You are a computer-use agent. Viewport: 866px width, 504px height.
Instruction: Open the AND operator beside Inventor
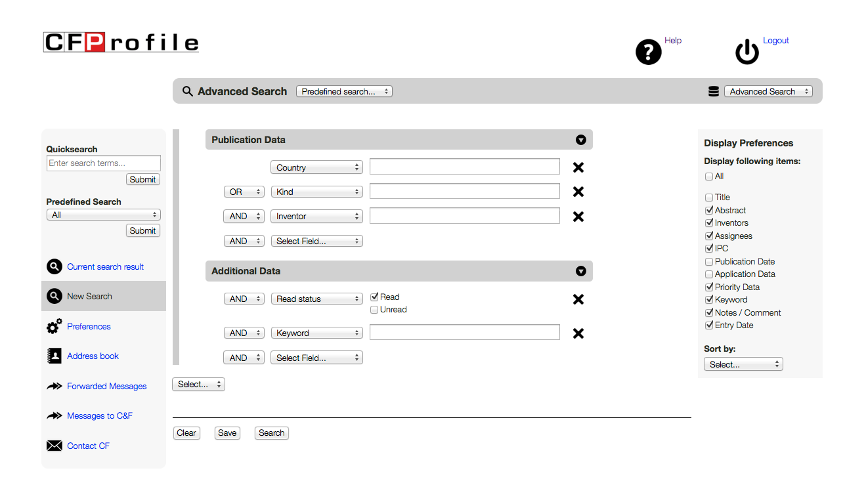click(x=244, y=216)
